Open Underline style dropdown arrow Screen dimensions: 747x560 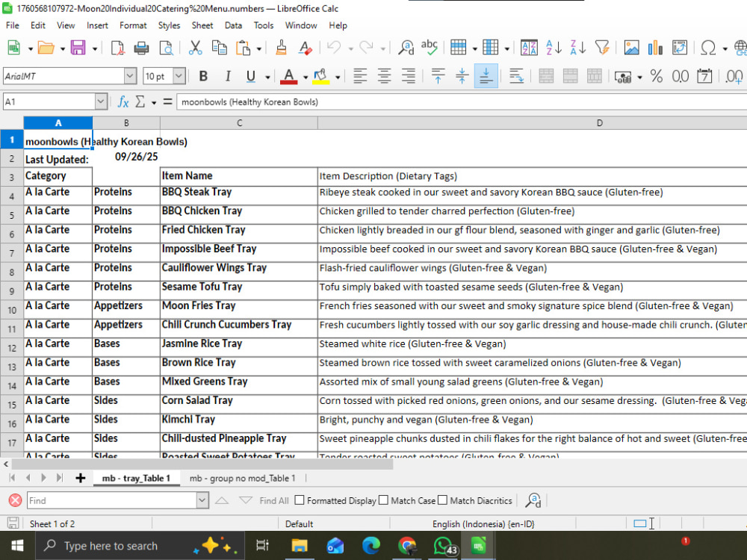pos(267,77)
